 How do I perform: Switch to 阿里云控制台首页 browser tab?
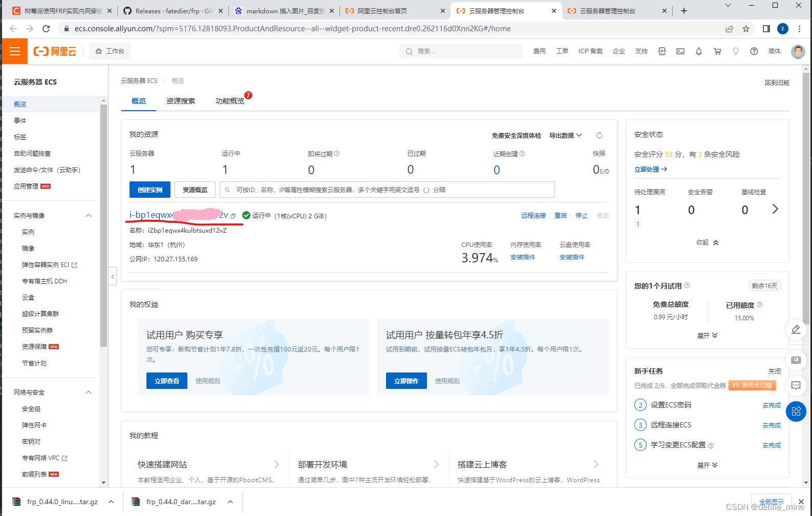pos(395,11)
